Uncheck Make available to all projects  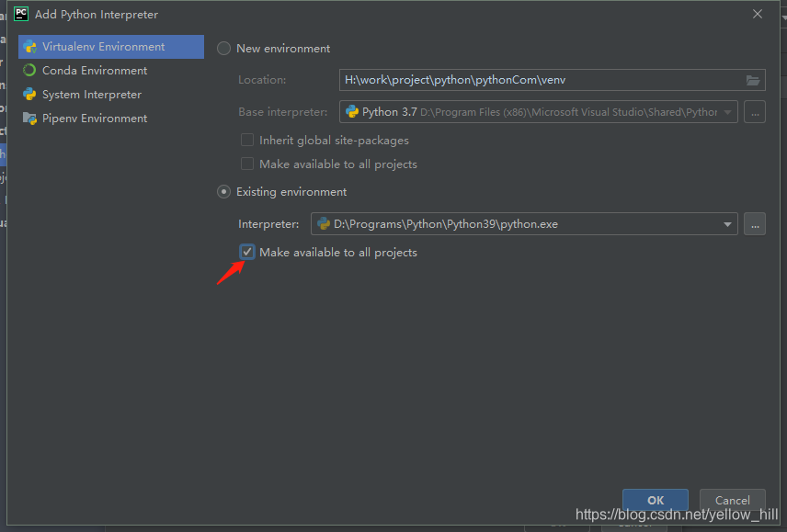pyautogui.click(x=246, y=251)
